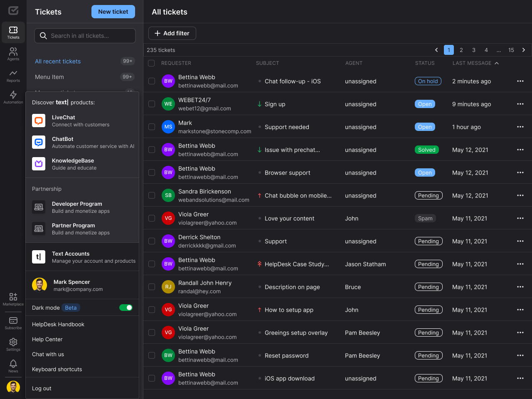The width and height of the screenshot is (532, 399).
Task: Click the HelpDesk logo icon
Action: 13,10
